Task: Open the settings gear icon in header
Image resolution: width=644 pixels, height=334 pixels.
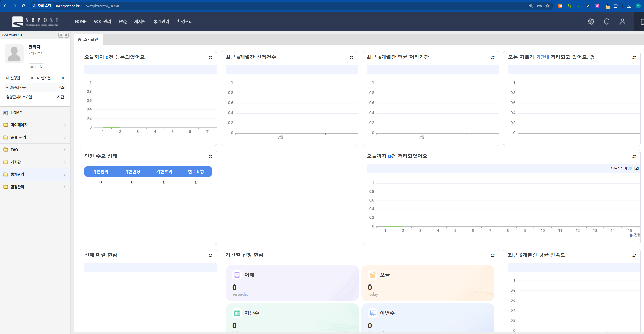Action: pyautogui.click(x=591, y=22)
